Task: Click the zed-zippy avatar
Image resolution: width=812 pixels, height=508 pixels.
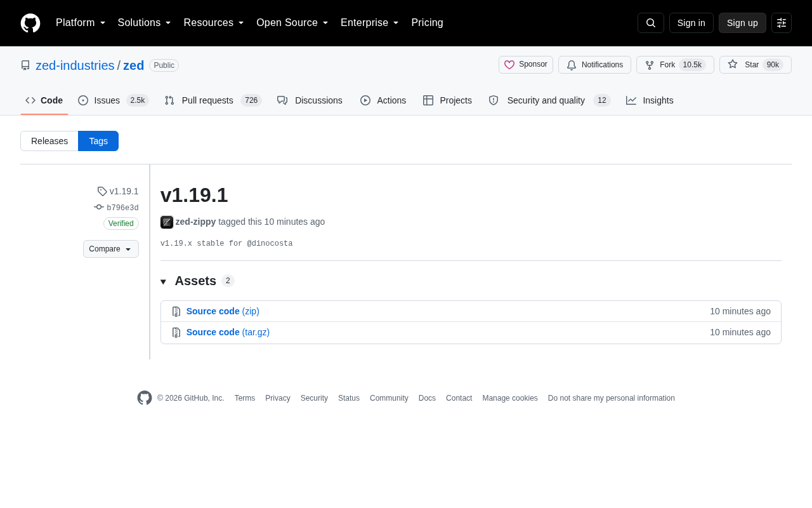Action: 167,222
